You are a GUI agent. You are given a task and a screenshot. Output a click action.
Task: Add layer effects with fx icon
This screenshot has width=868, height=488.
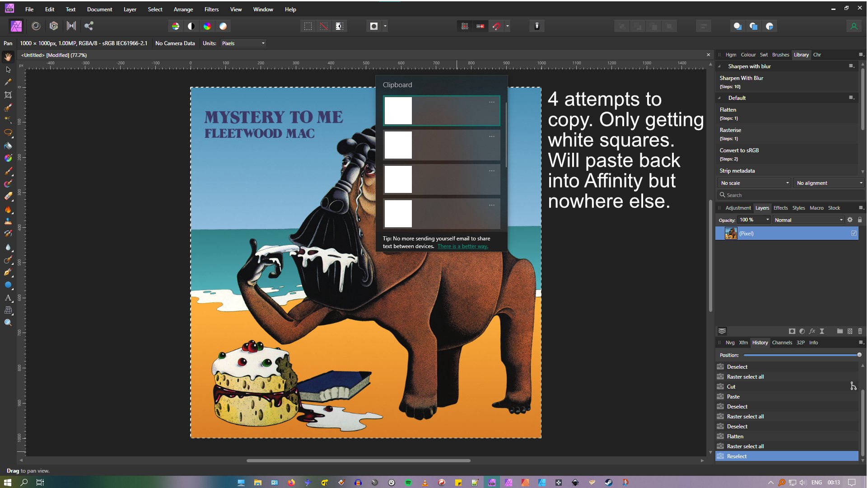tap(812, 331)
